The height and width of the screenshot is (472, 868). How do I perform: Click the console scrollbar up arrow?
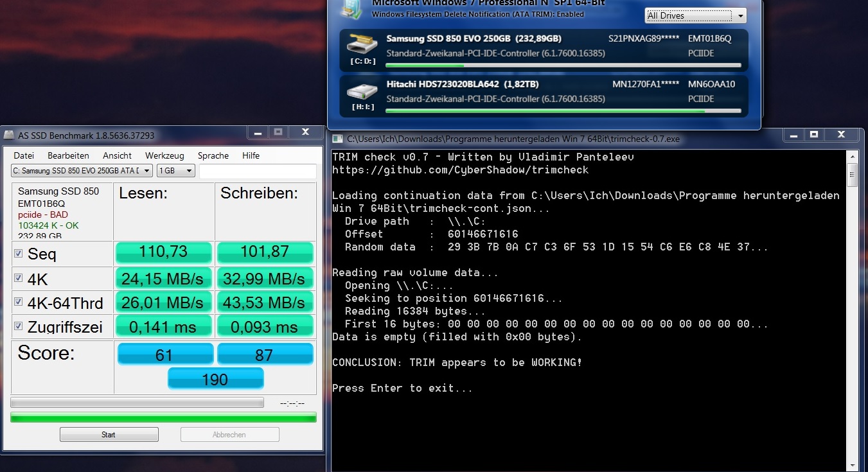(852, 156)
